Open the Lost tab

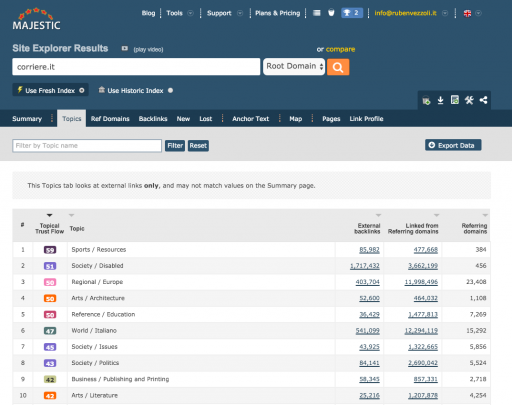[206, 119]
